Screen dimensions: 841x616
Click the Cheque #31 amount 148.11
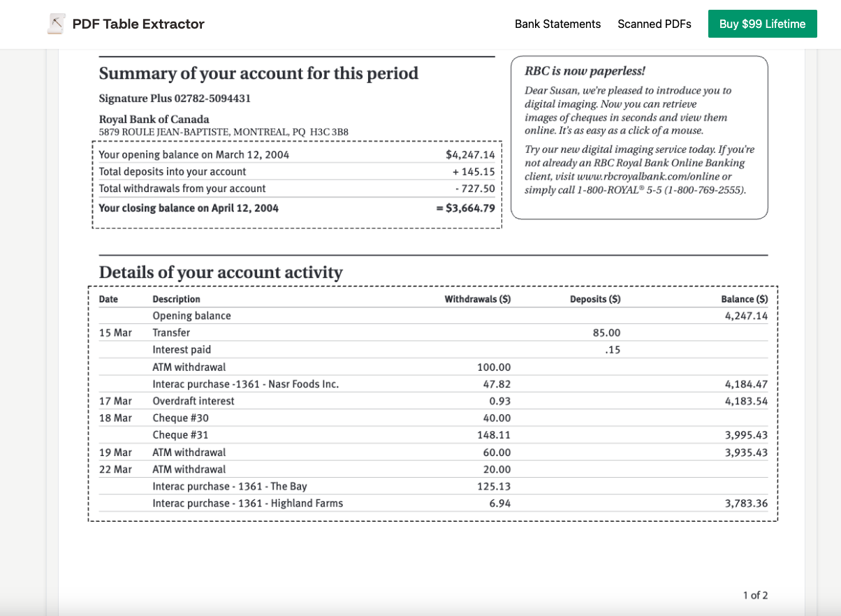click(x=494, y=435)
